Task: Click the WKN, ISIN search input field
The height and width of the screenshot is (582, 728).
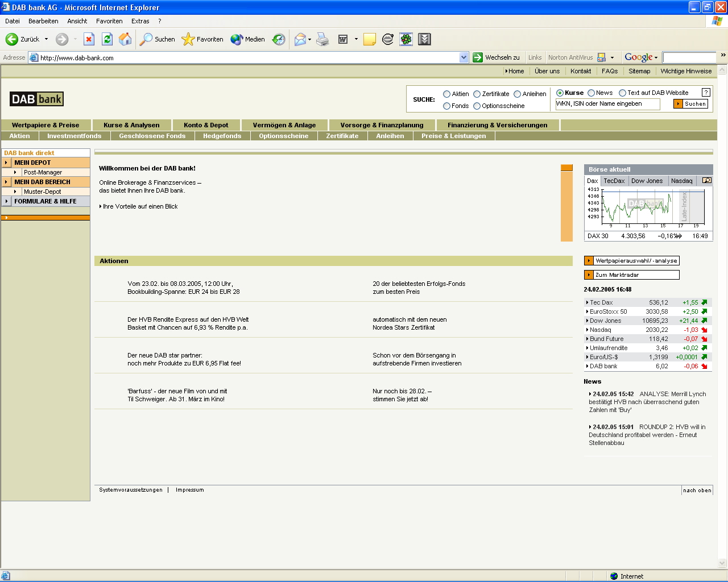Action: tap(607, 104)
